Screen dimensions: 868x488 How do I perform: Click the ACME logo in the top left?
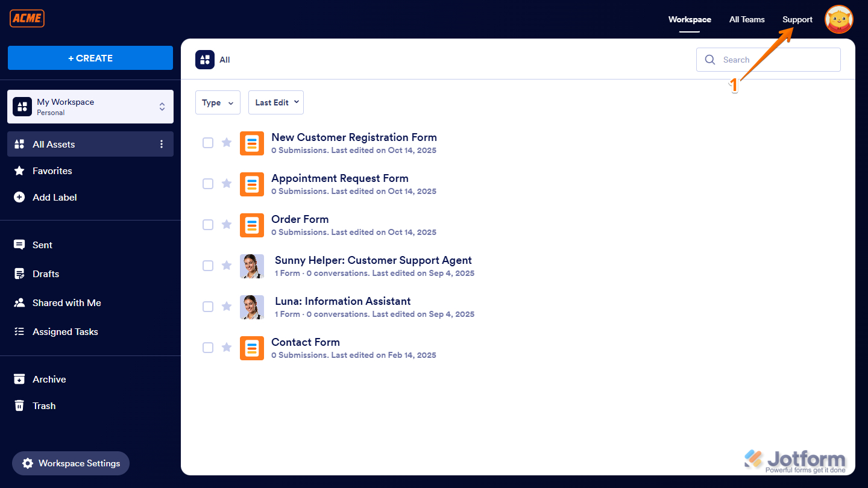click(27, 18)
